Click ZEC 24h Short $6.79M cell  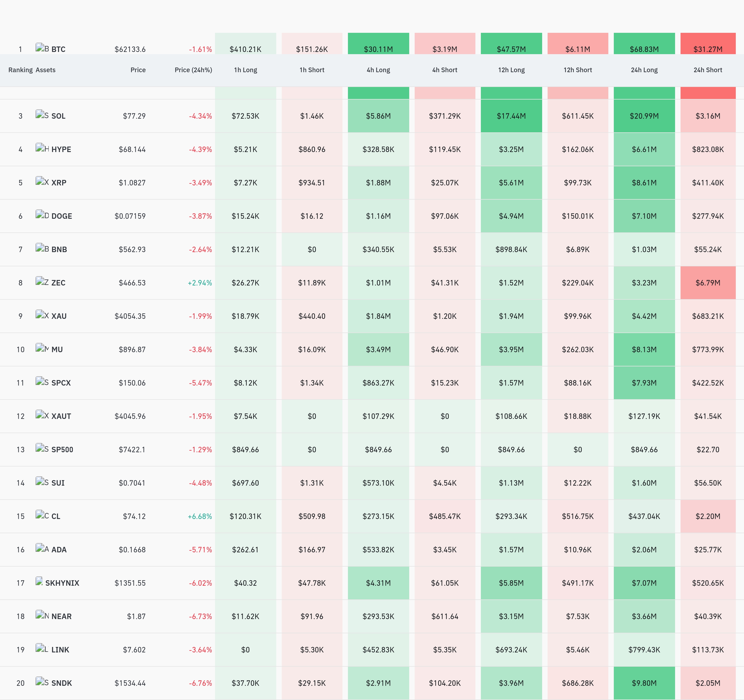pyautogui.click(x=708, y=283)
